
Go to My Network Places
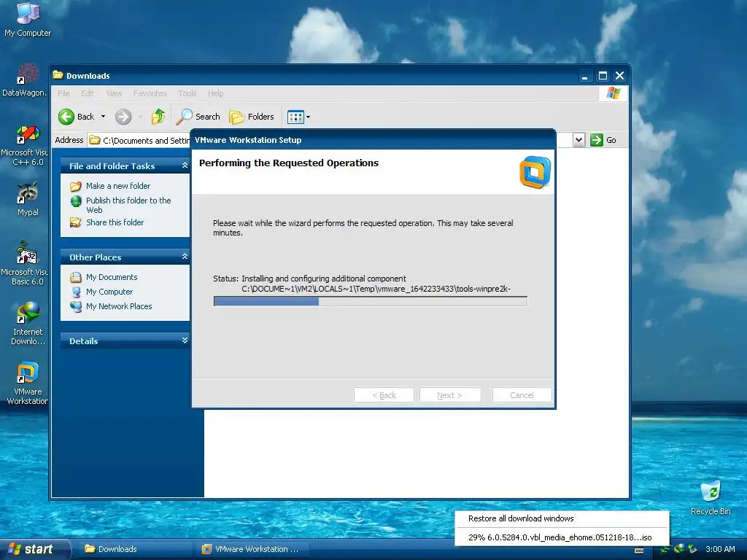[111, 306]
